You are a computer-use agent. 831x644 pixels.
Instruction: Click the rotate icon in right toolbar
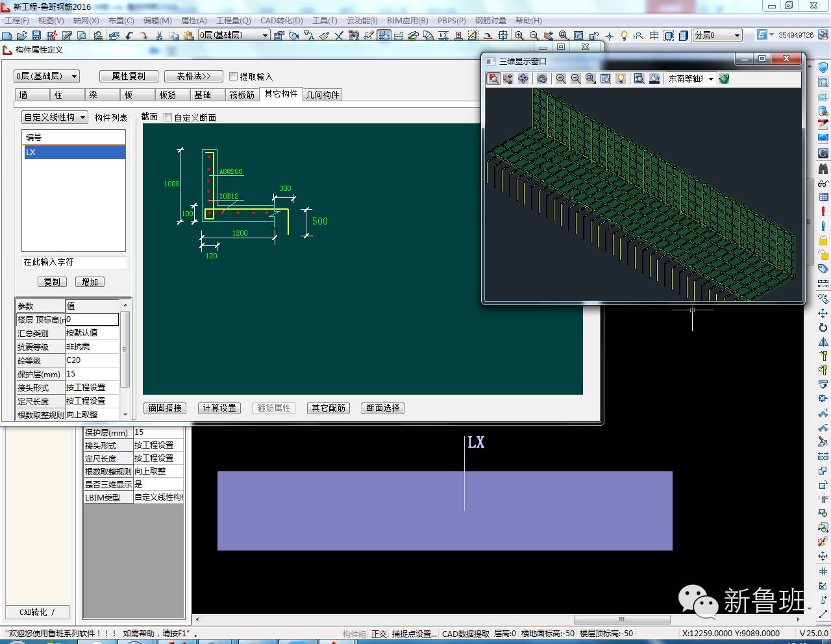pos(823,327)
